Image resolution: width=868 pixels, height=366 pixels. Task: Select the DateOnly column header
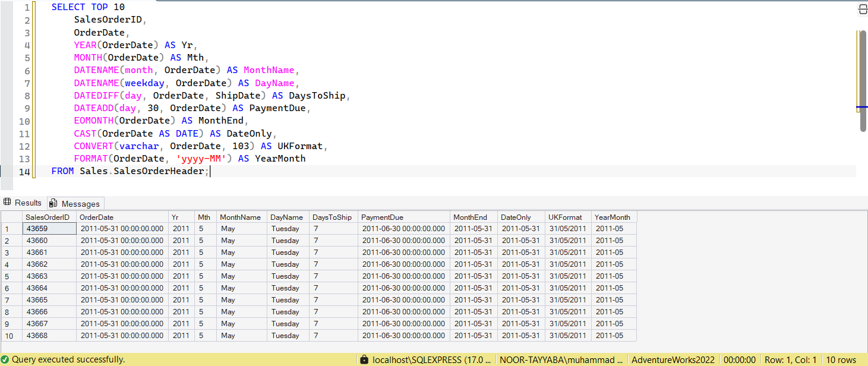521,217
